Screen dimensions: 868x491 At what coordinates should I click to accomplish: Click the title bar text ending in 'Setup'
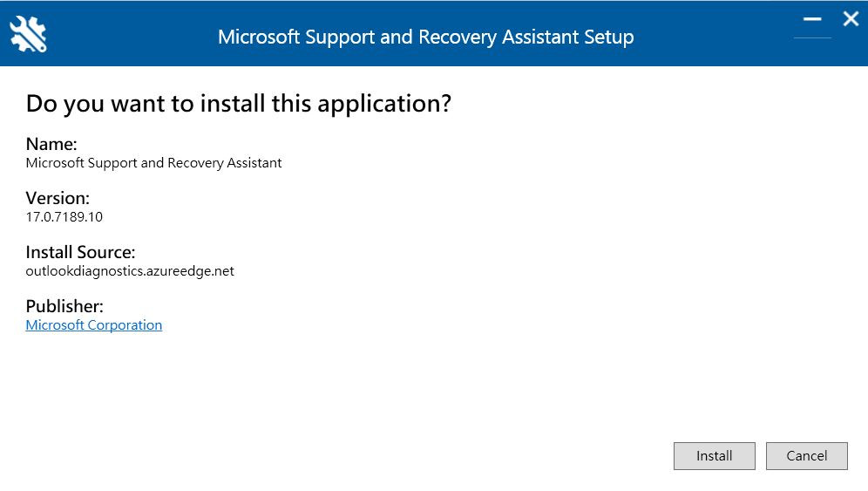click(425, 38)
